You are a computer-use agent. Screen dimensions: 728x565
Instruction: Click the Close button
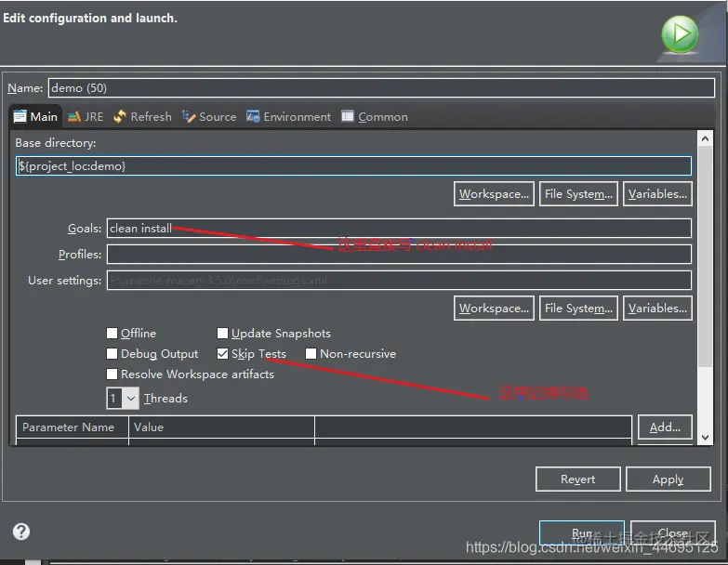(x=673, y=532)
